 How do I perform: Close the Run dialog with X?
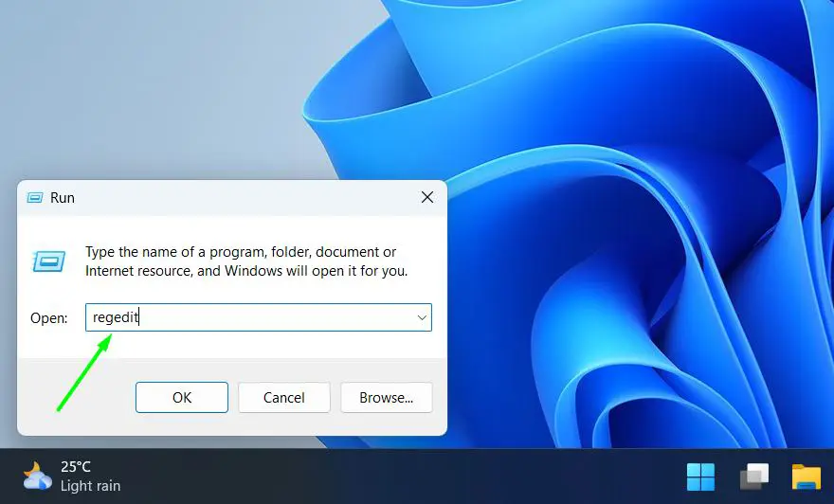pyautogui.click(x=427, y=197)
